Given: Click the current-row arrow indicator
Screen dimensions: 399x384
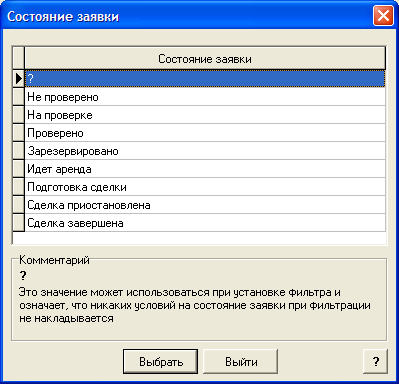Looking at the screenshot, I should (x=19, y=79).
